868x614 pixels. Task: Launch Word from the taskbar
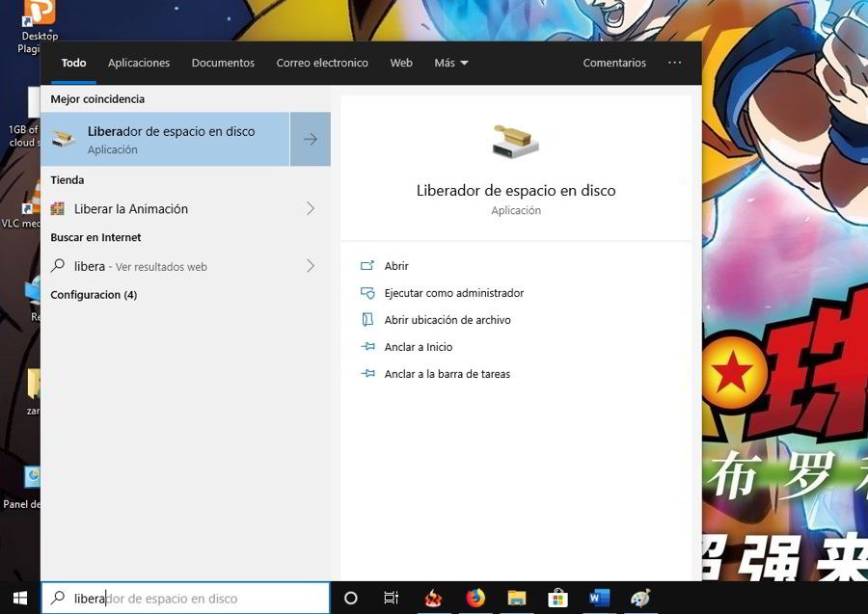599,598
